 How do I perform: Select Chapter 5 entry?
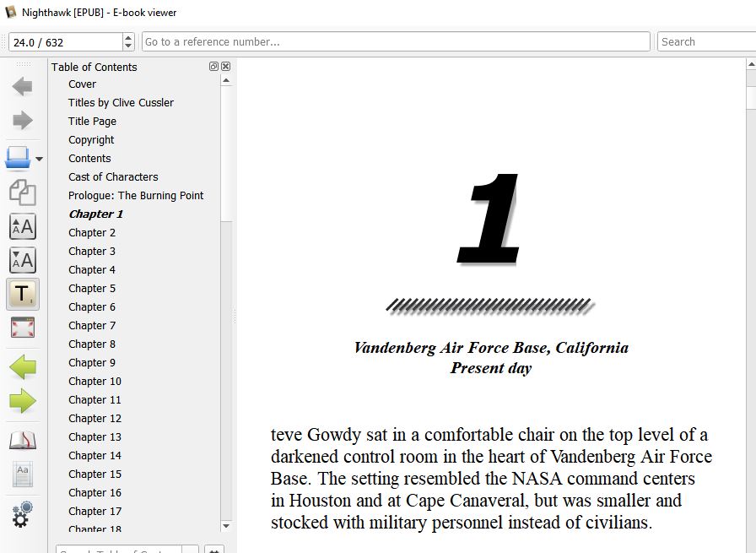[92, 288]
